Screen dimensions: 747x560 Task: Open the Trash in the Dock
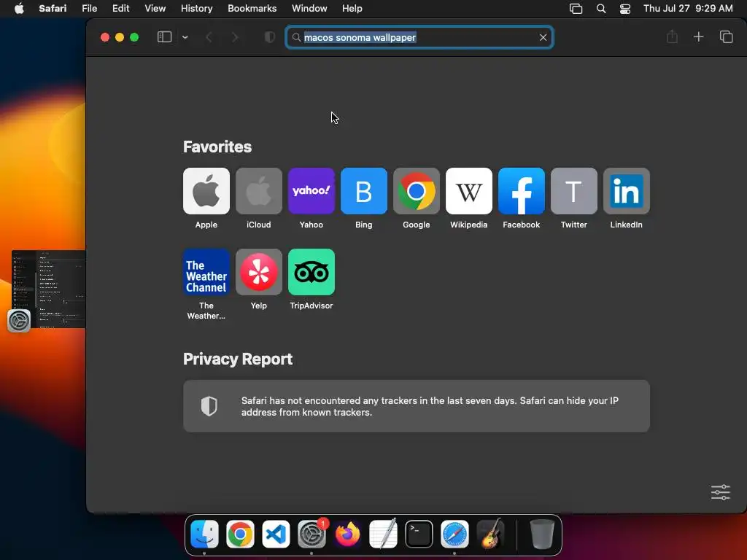pos(542,534)
